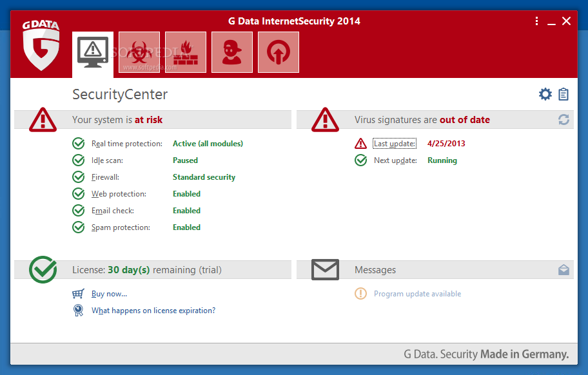Open Real time protection options
The height and width of the screenshot is (375, 588).
pos(127,144)
